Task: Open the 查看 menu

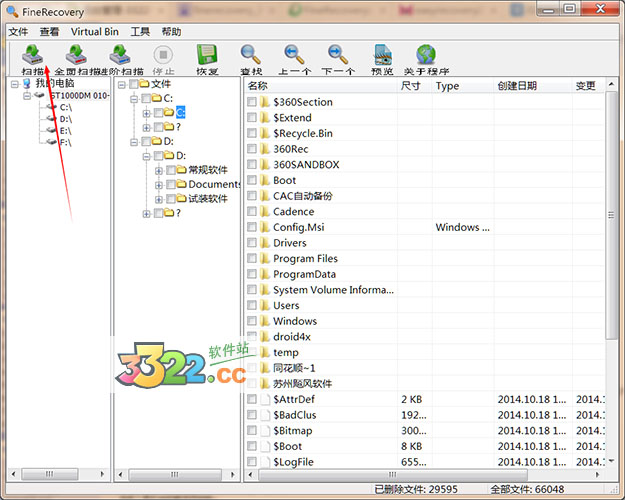Action: click(x=49, y=31)
